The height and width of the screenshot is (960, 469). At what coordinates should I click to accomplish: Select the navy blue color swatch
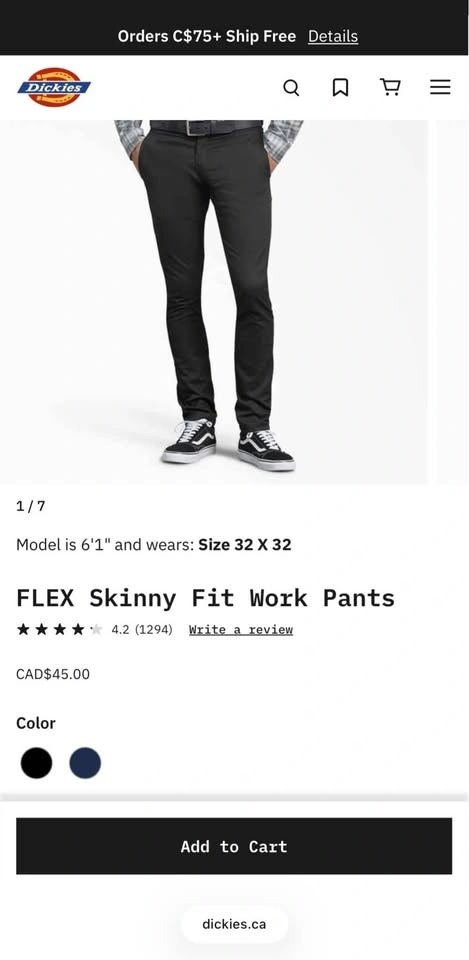(85, 763)
